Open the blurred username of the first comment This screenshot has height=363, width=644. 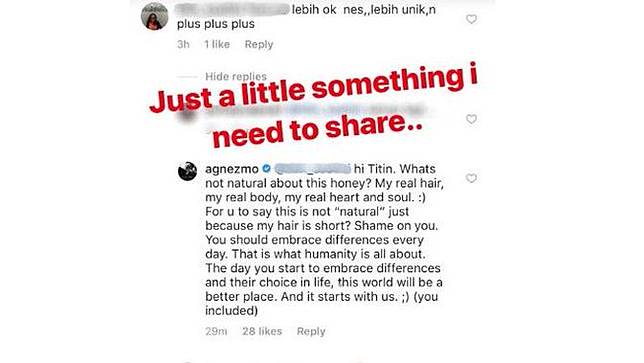pyautogui.click(x=232, y=9)
